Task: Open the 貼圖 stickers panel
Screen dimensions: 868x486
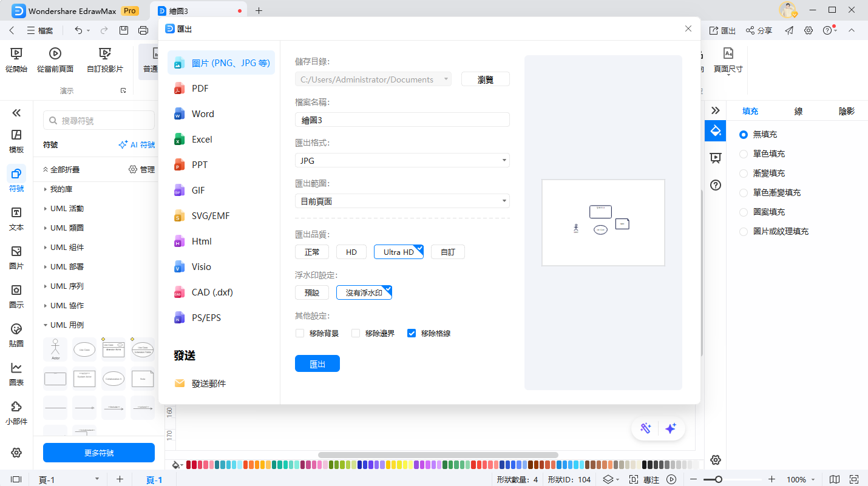Action: pyautogui.click(x=16, y=334)
